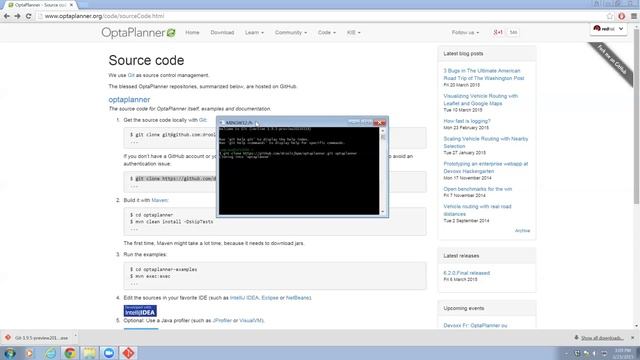Open the Devoxx Fr: OptaPlanner event link

(x=475, y=325)
